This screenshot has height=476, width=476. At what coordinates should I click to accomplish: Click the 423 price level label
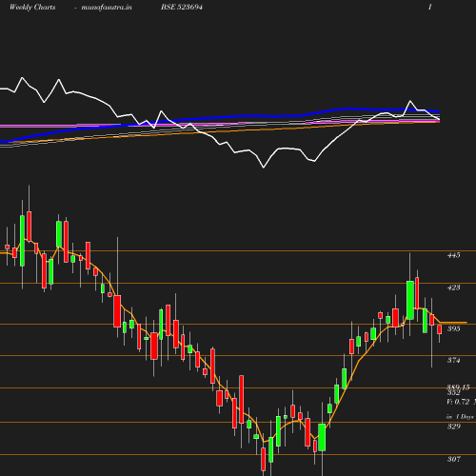click(x=453, y=288)
